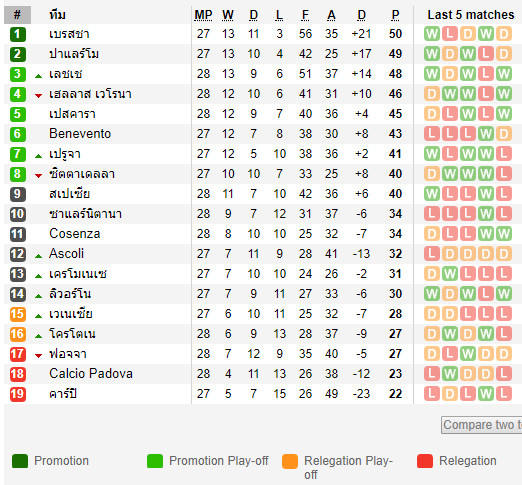The width and height of the screenshot is (522, 485).
Task: Click the orange rank 15 badge
Action: point(18,314)
